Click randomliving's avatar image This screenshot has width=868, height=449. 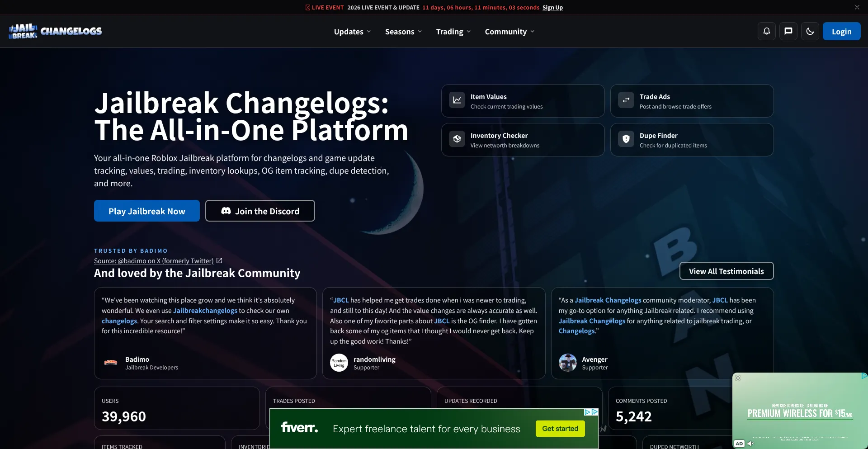point(339,363)
